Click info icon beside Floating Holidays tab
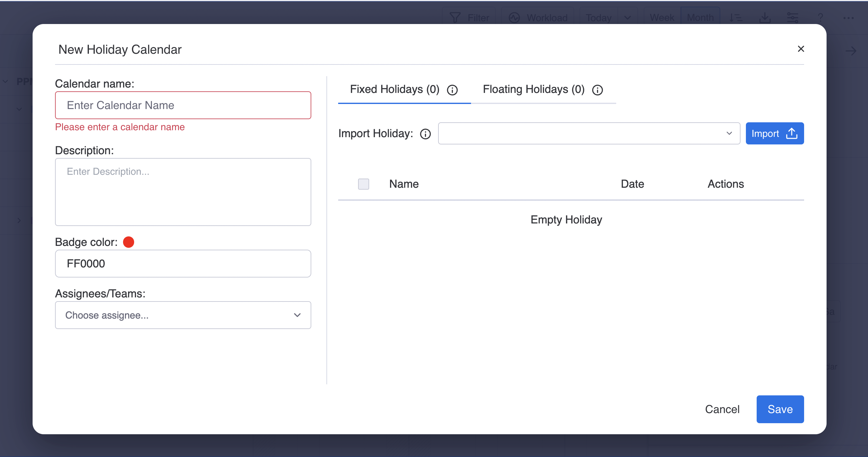This screenshot has height=457, width=868. click(597, 90)
